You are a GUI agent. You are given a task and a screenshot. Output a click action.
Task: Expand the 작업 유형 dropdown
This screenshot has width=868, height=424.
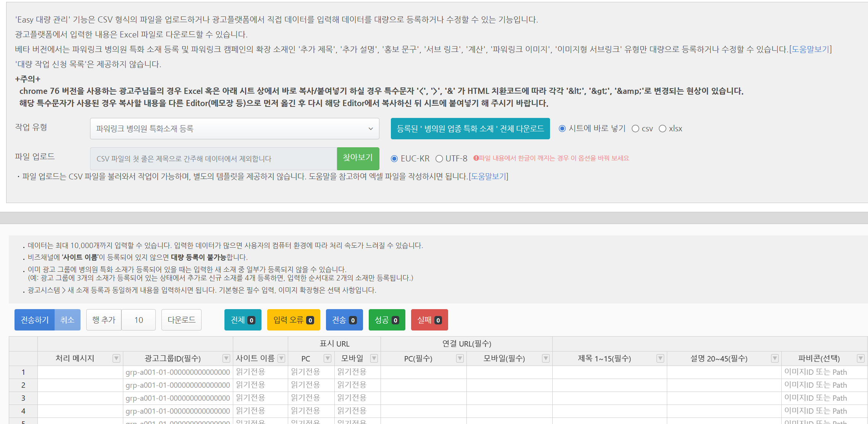tap(234, 129)
